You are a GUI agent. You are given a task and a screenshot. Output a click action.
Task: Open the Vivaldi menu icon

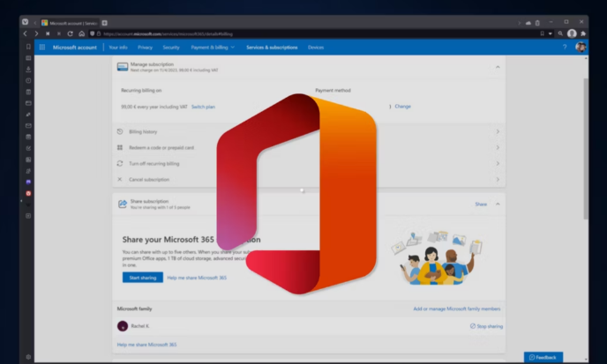26,22
